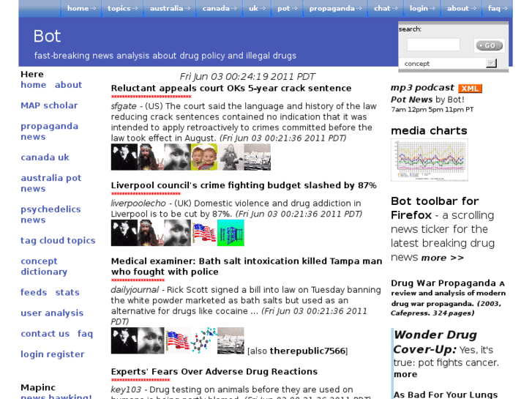Open the topics navigation tab
Screen dimensions: 532x399
click(x=122, y=9)
